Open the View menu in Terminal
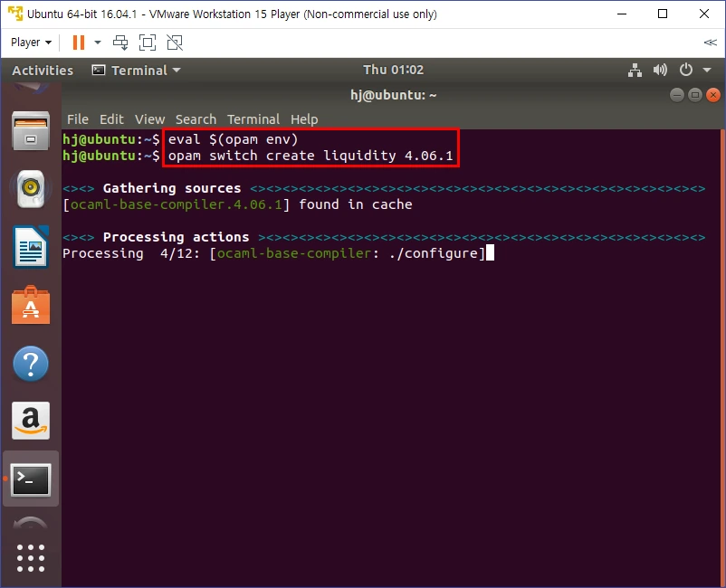The image size is (726, 588). click(x=149, y=119)
